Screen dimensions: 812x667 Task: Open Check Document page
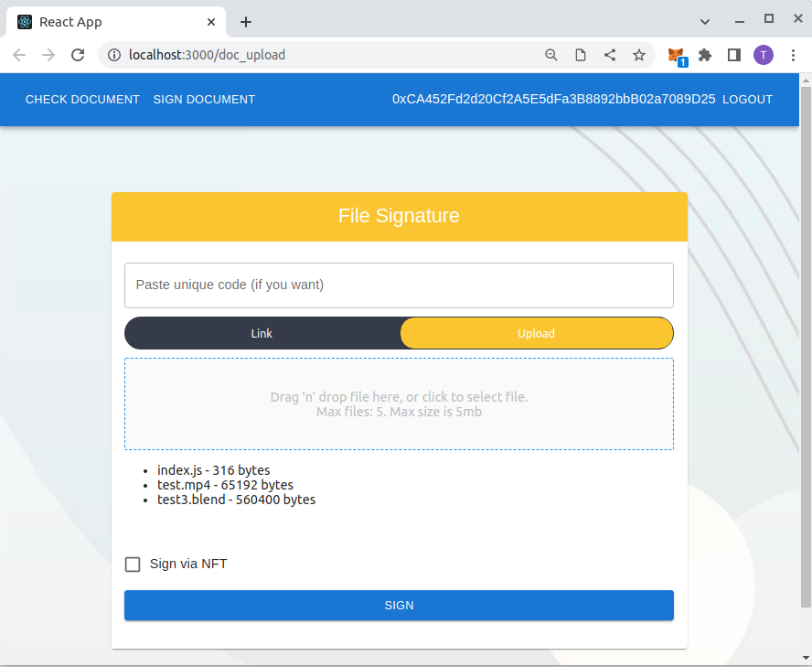(82, 100)
